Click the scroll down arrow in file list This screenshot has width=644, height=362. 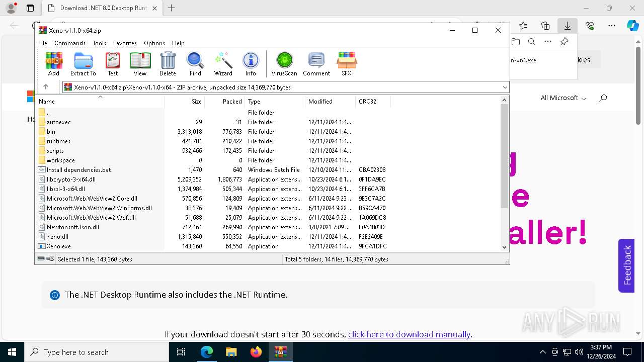point(504,247)
